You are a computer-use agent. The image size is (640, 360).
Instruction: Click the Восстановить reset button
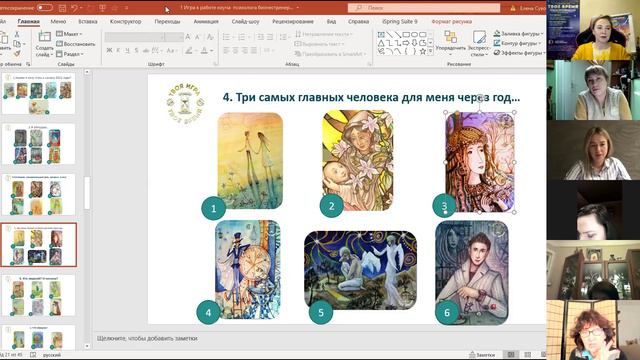click(x=76, y=44)
